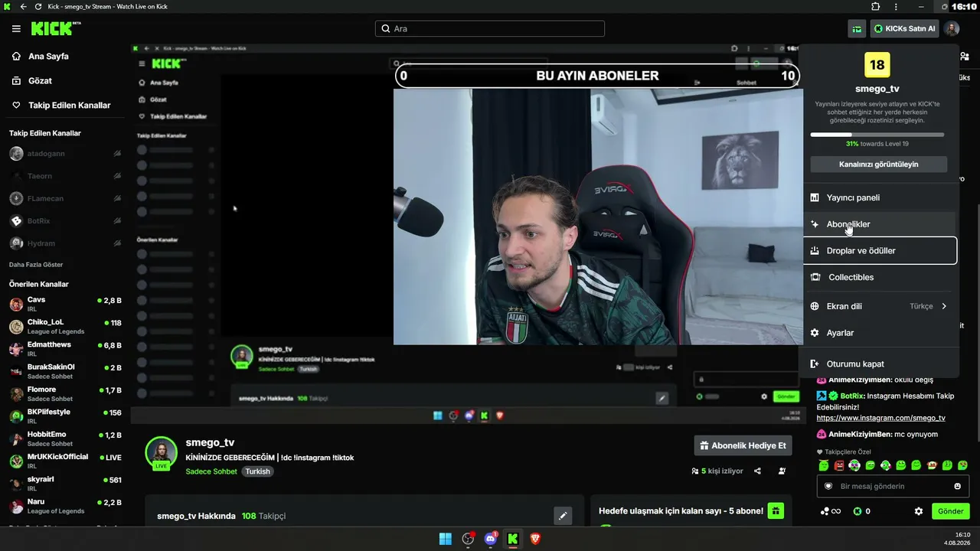The height and width of the screenshot is (551, 980).
Task: Sign out with Oturumu kapat
Action: pos(880,364)
